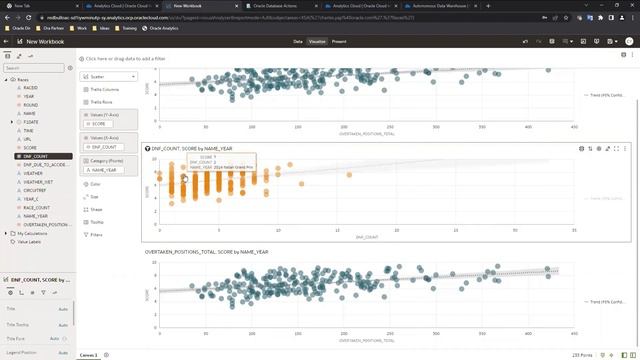
Task: Open the Visualizations panel icon in sidebar
Action: click(x=19, y=56)
